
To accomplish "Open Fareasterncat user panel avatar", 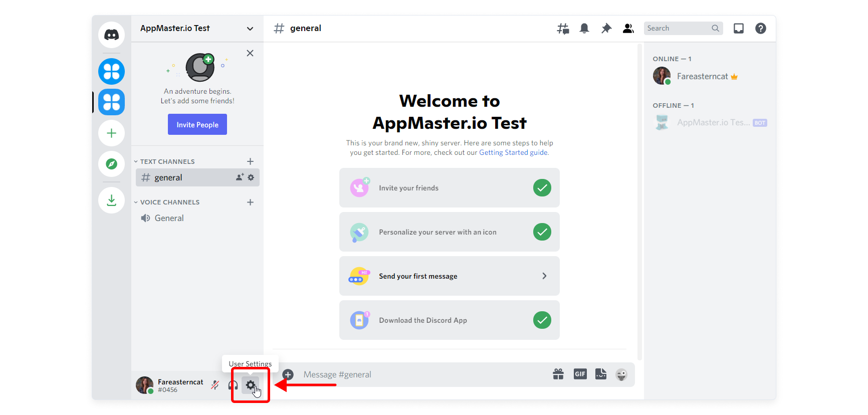I will [x=145, y=385].
